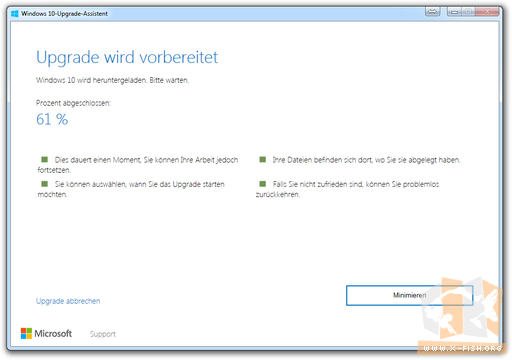512x360 pixels.
Task: Minimize the Upgrade-Assistent window
Action: (x=454, y=12)
